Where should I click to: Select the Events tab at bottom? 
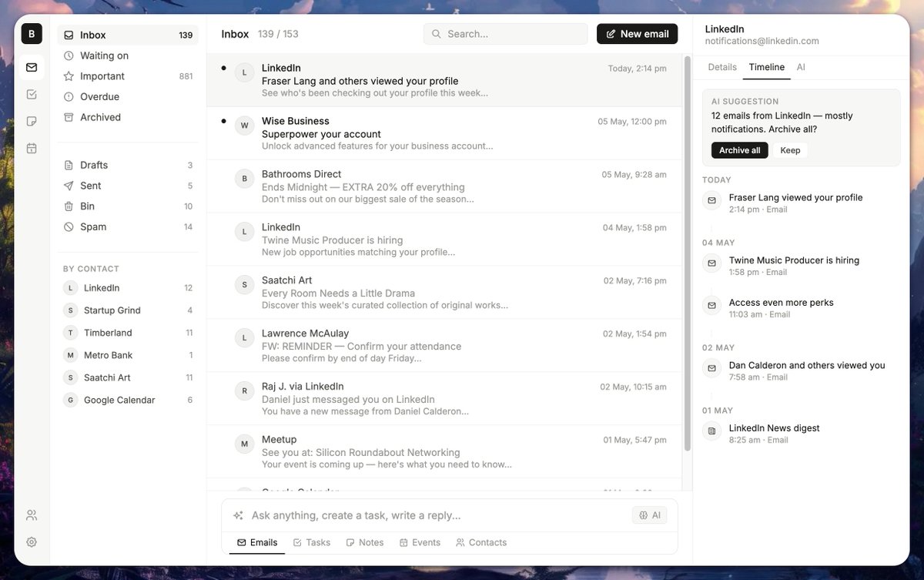[x=420, y=542]
